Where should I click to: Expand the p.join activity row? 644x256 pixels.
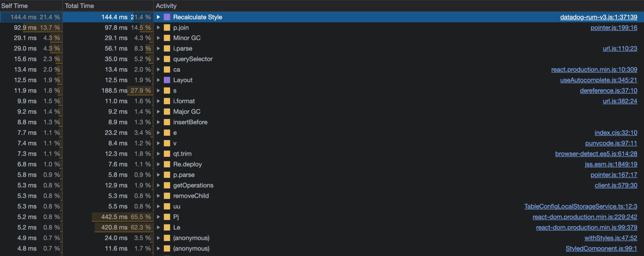[159, 28]
